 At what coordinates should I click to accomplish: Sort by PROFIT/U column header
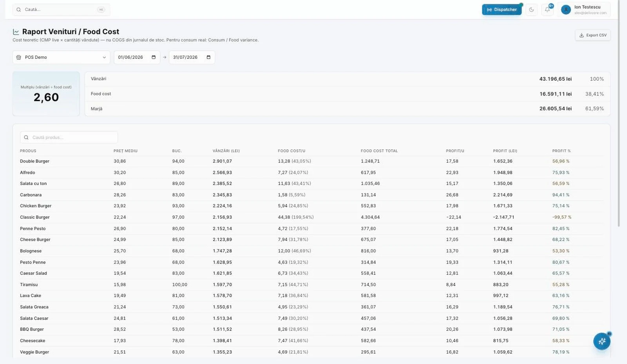point(455,151)
